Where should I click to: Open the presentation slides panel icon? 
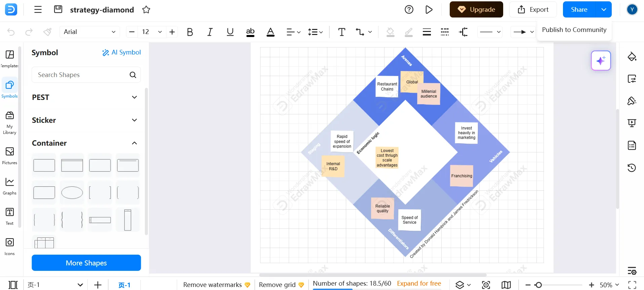pos(632,123)
